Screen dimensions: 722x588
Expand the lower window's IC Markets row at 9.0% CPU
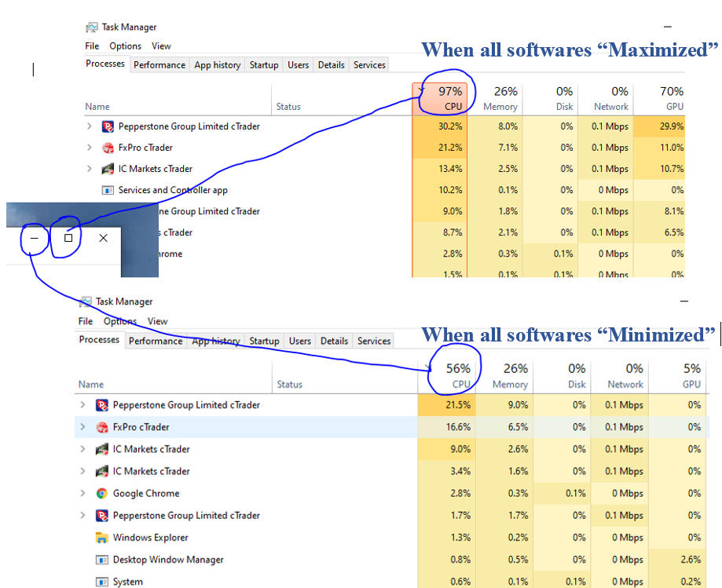[82, 449]
